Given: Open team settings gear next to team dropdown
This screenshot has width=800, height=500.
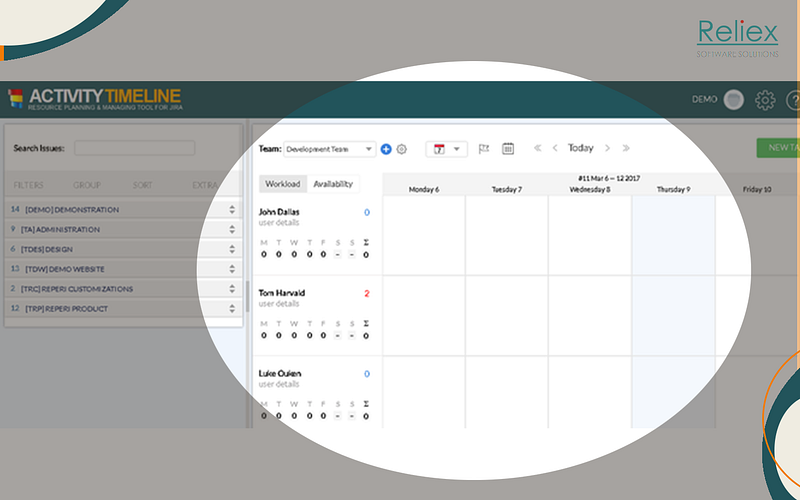Looking at the screenshot, I should (402, 149).
